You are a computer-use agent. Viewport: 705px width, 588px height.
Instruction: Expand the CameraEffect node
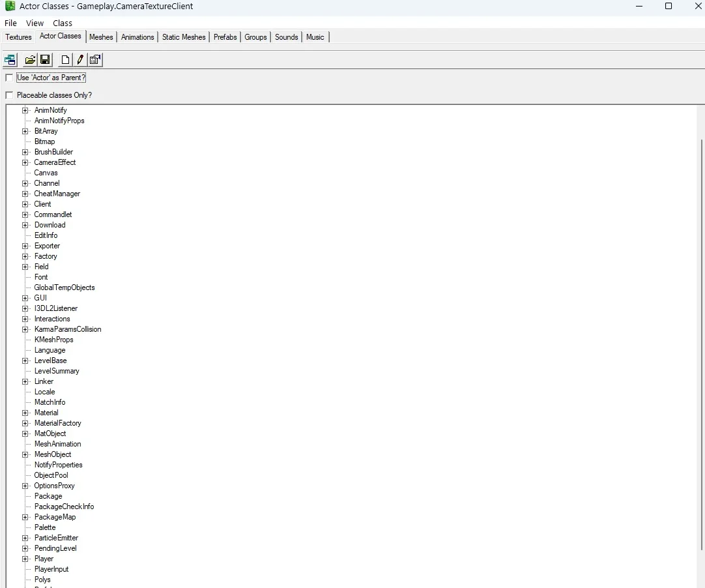[25, 162]
